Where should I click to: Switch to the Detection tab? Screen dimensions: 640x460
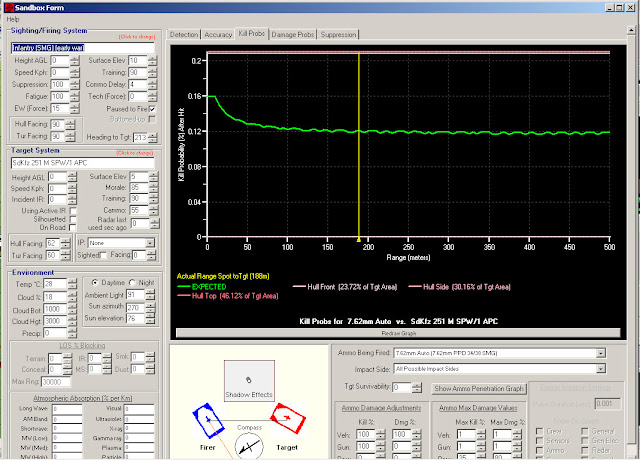(x=184, y=35)
